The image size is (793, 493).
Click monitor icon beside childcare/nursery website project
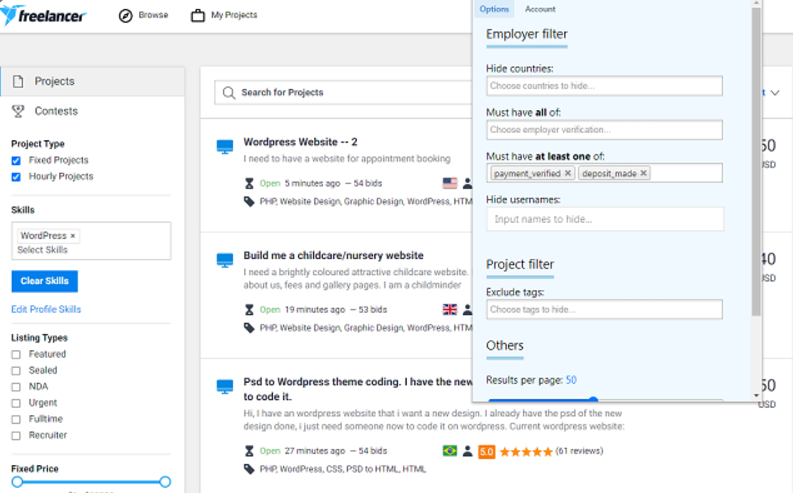(x=225, y=260)
